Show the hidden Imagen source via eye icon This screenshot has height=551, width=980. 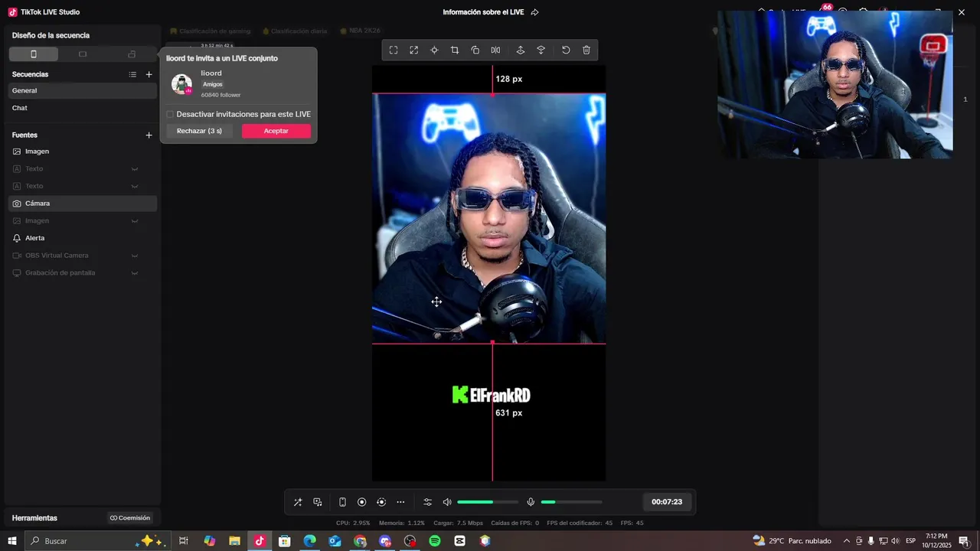pyautogui.click(x=135, y=220)
